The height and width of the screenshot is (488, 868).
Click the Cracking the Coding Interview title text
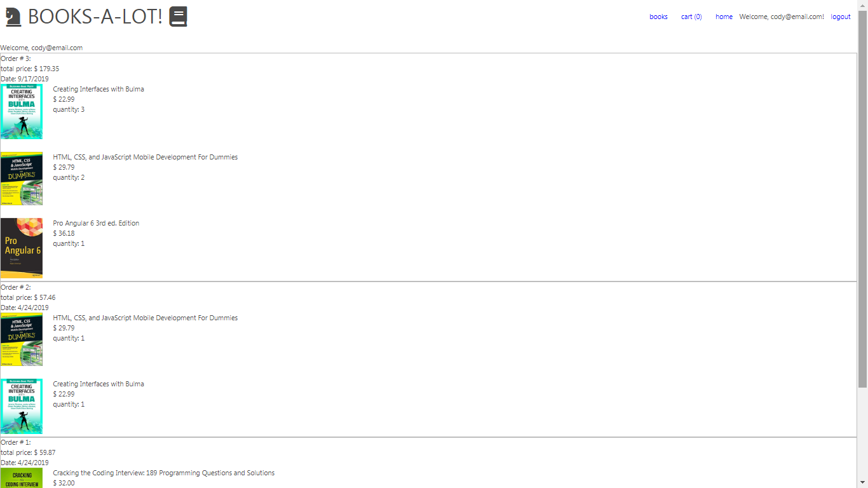[163, 473]
